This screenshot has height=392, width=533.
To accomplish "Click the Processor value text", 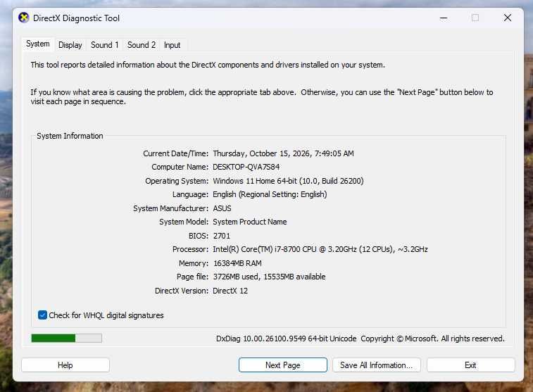I will 320,249.
